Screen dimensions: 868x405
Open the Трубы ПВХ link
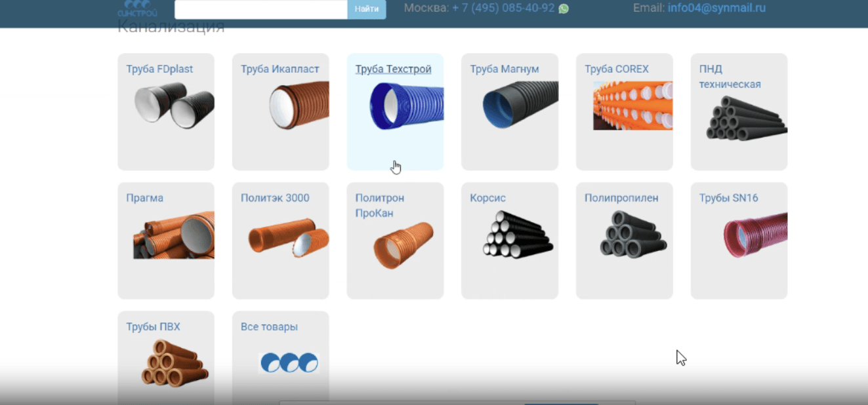click(x=153, y=327)
